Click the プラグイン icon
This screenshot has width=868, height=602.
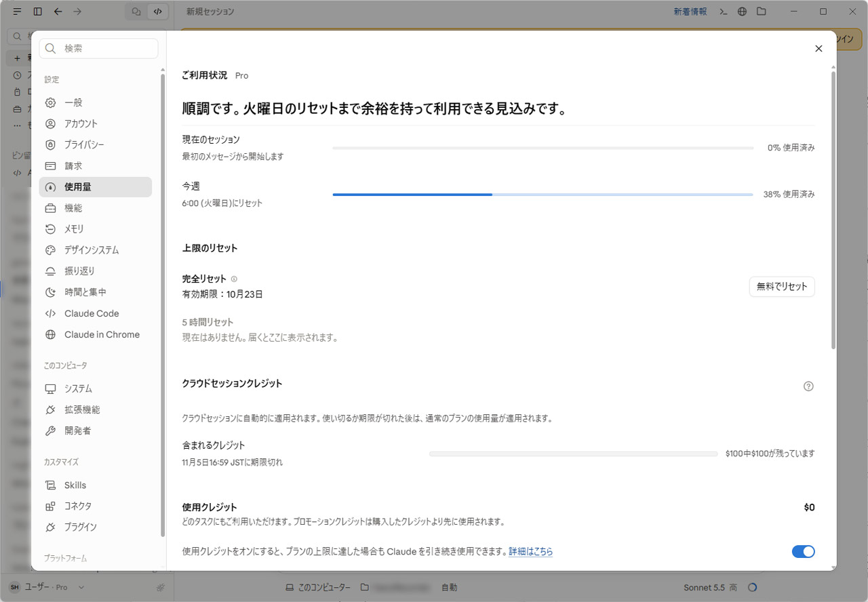tap(50, 527)
